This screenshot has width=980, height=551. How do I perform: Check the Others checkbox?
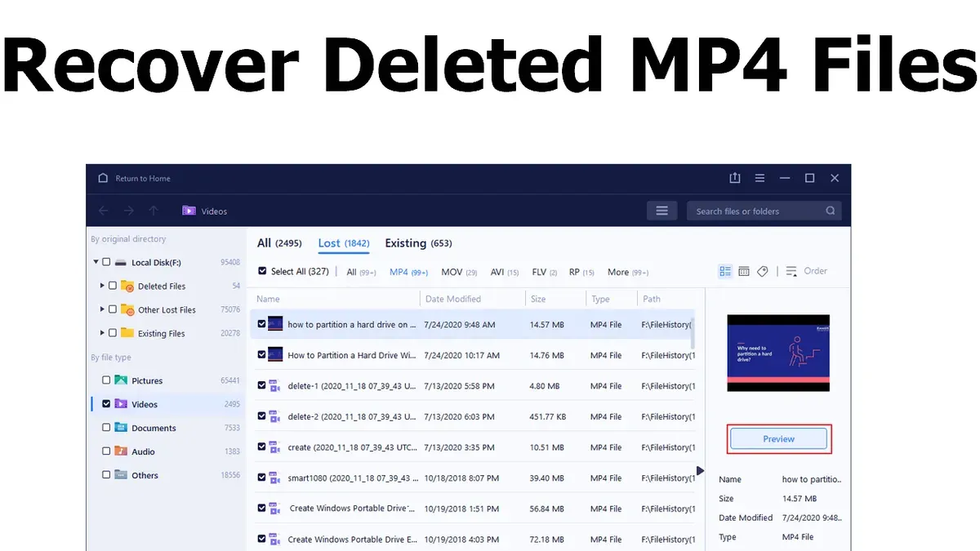[106, 475]
